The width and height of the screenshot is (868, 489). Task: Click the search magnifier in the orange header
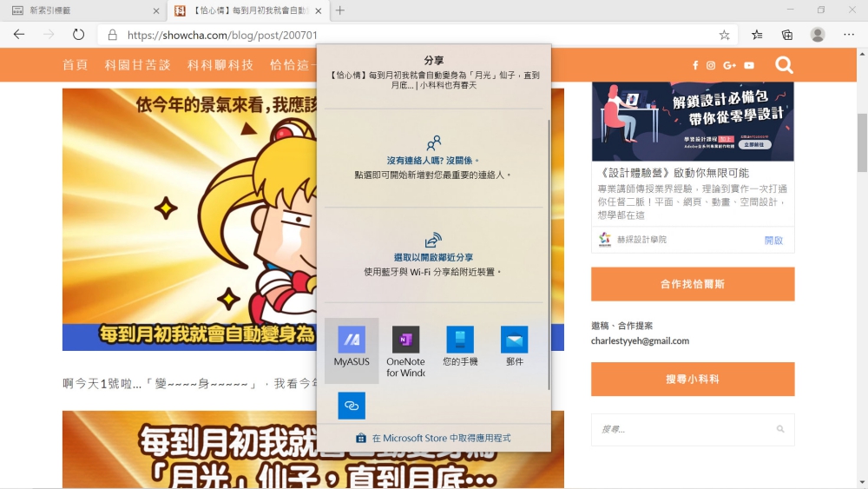click(x=784, y=65)
